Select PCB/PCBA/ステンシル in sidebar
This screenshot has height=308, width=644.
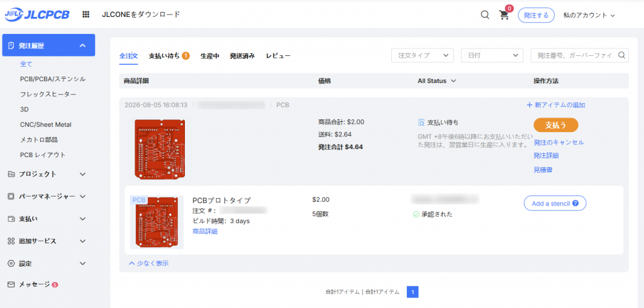(x=53, y=79)
